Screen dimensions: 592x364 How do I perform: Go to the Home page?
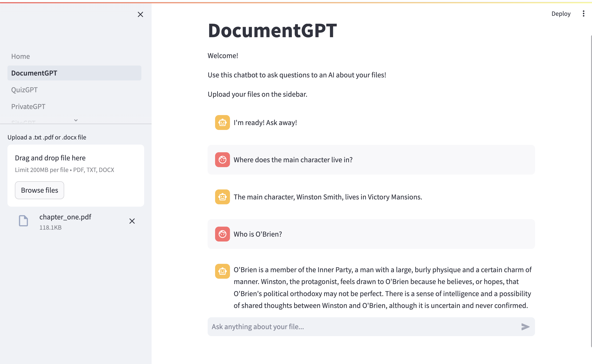[20, 56]
